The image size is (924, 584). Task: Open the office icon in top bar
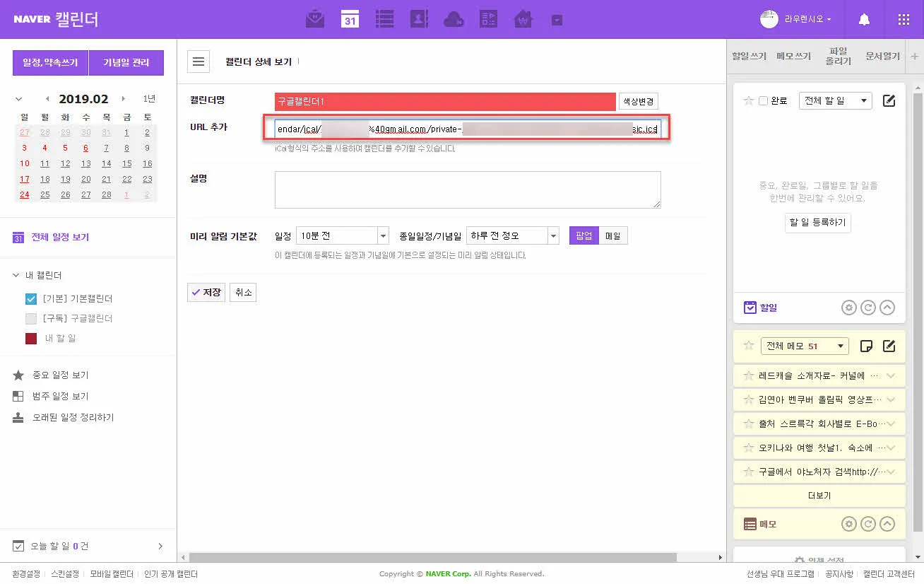pos(488,19)
